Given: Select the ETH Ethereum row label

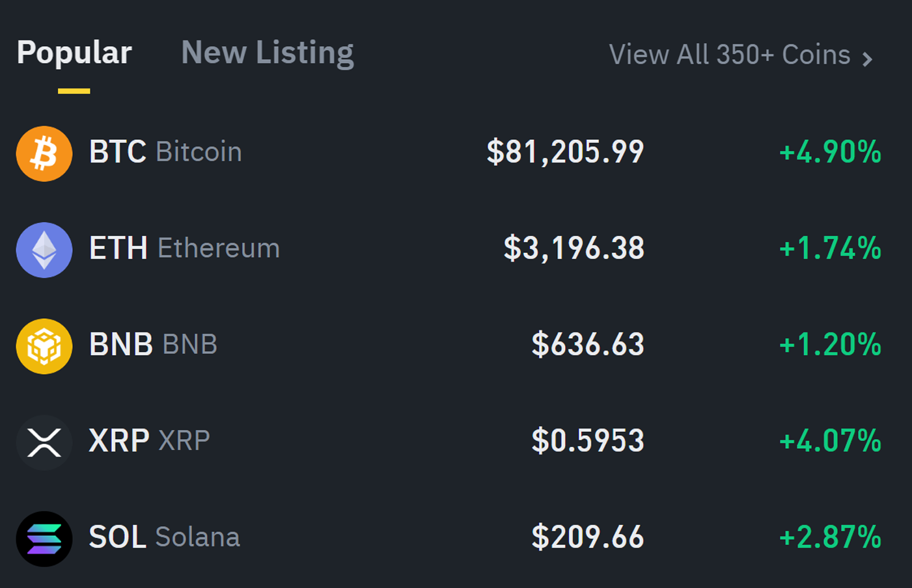Looking at the screenshot, I should pos(184,248).
